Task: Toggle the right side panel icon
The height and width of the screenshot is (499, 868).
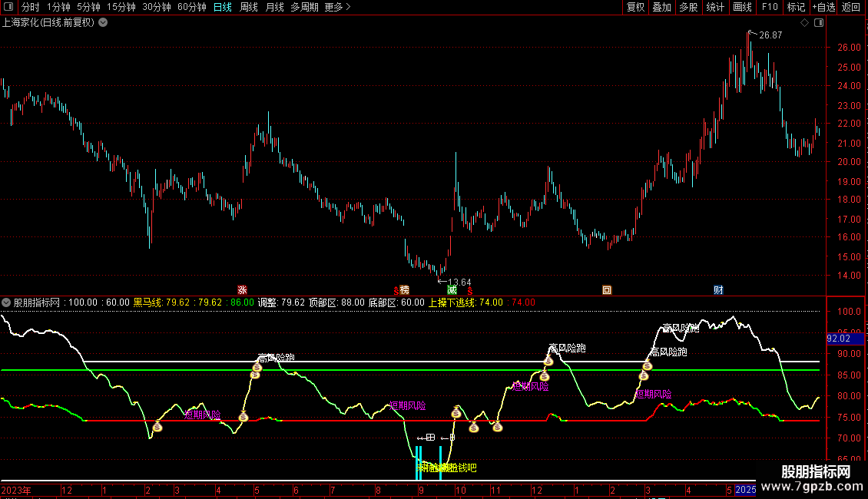Action: pyautogui.click(x=819, y=23)
